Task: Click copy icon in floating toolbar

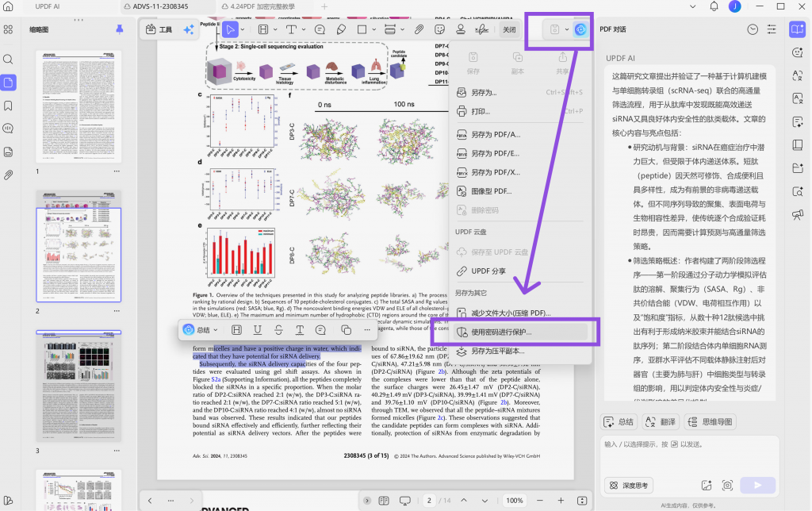Action: pos(346,330)
